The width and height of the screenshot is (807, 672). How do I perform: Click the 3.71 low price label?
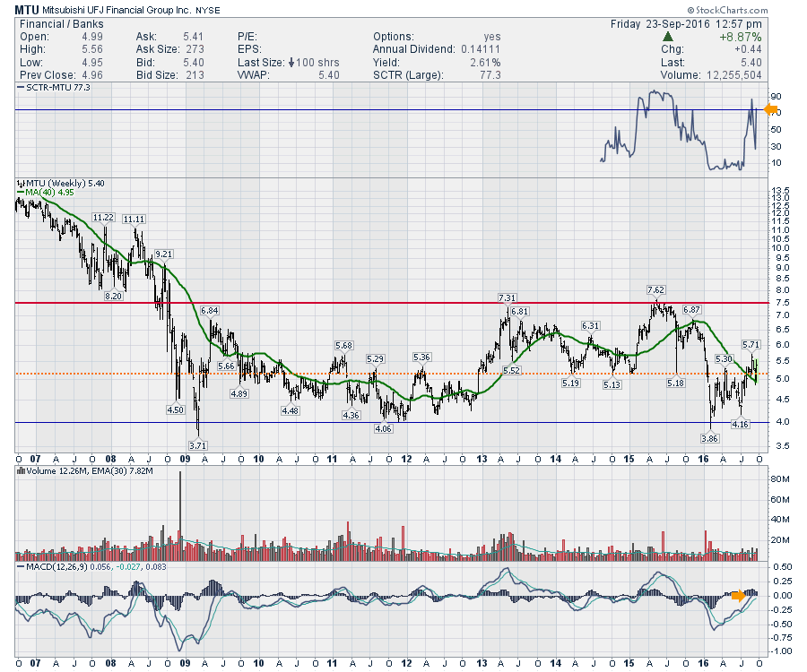[196, 444]
